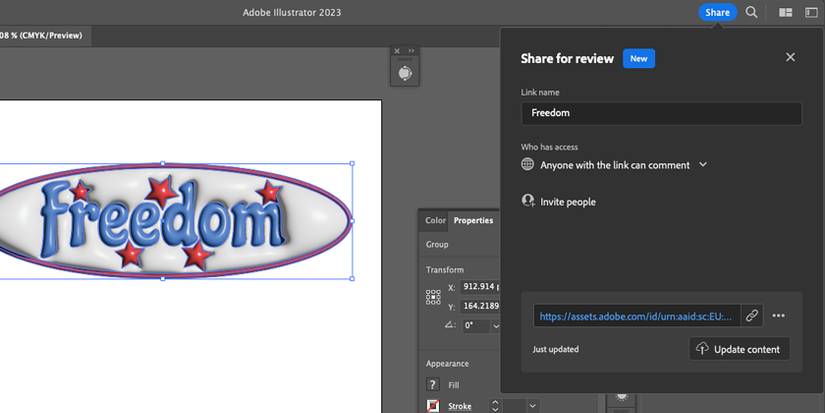Viewport: 825px width, 413px height.
Task: Click the rotation angle field showing 0°
Action: (476, 326)
